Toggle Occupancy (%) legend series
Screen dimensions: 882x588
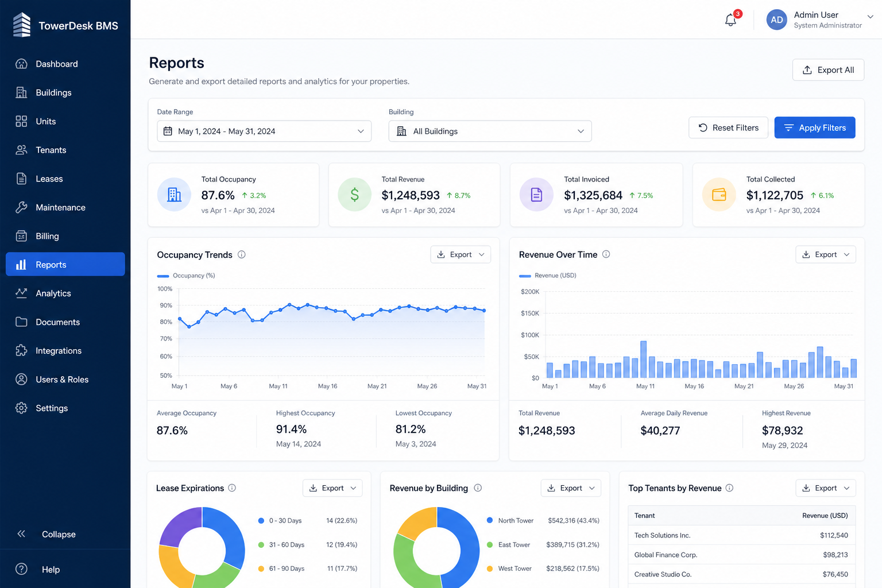pos(186,276)
